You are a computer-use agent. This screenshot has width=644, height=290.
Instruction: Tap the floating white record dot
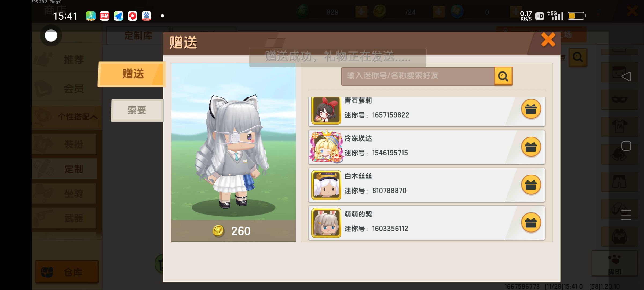[51, 35]
